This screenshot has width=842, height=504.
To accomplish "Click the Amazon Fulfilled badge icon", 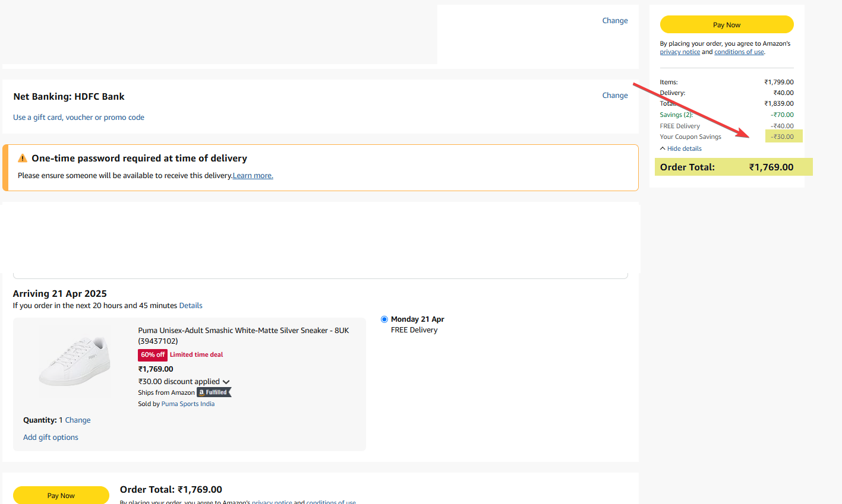I will (214, 392).
